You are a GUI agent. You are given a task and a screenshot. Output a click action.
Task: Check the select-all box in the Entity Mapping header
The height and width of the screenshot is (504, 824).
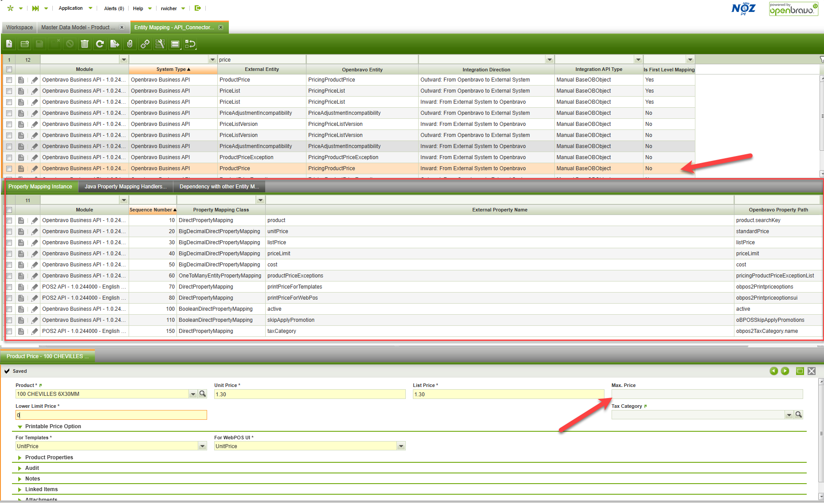click(9, 69)
